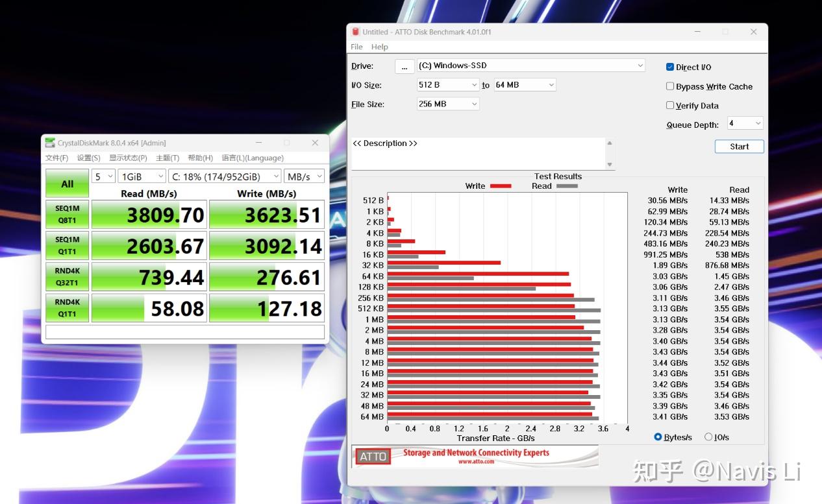Run the RND4K Q32T1 test
Image resolution: width=822 pixels, height=504 pixels.
tap(68, 277)
